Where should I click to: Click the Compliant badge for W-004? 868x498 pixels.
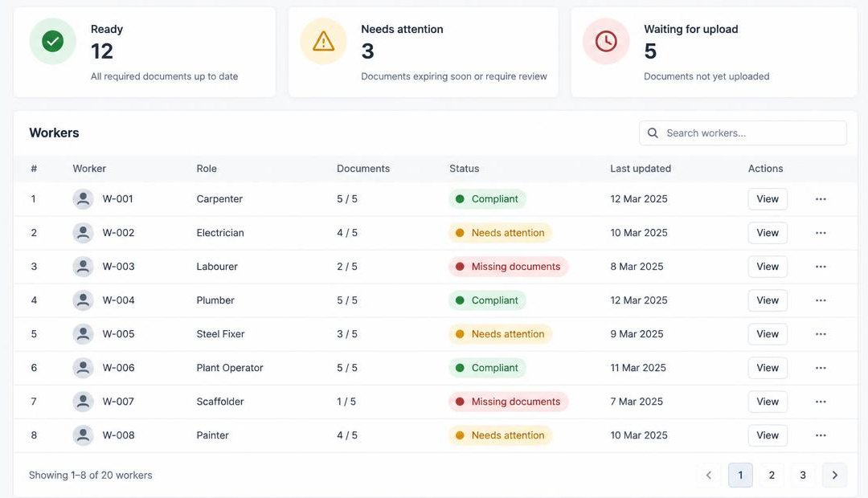(x=487, y=300)
